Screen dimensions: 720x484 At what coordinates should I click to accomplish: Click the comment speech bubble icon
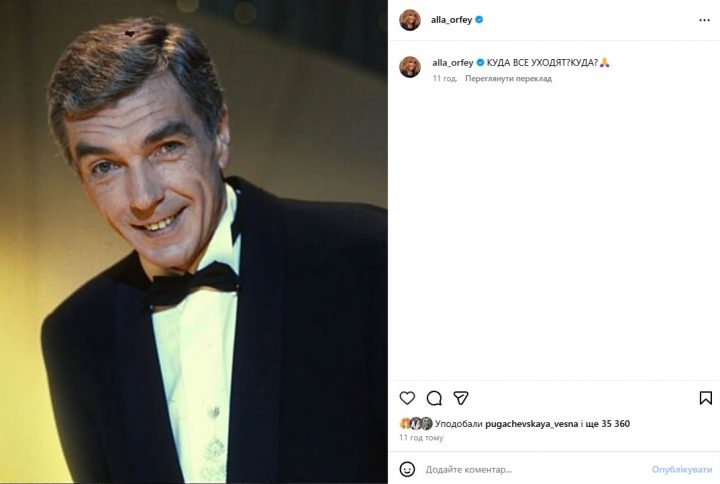click(434, 398)
